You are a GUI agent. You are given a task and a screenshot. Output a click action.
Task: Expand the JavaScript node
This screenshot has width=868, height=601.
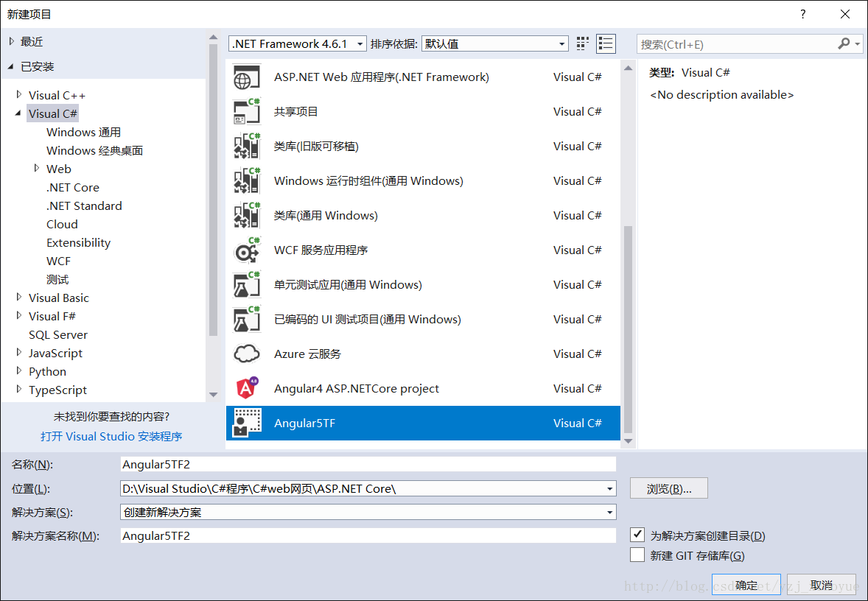(19, 353)
